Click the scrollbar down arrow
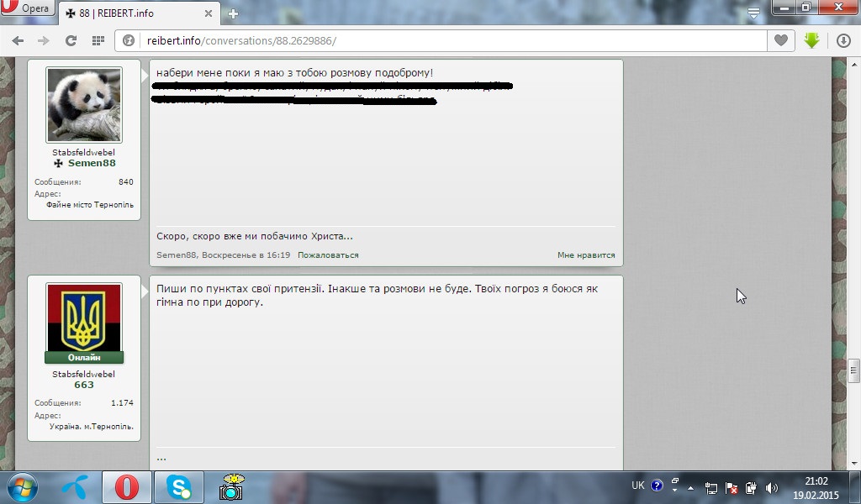861x504 pixels. 853,464
